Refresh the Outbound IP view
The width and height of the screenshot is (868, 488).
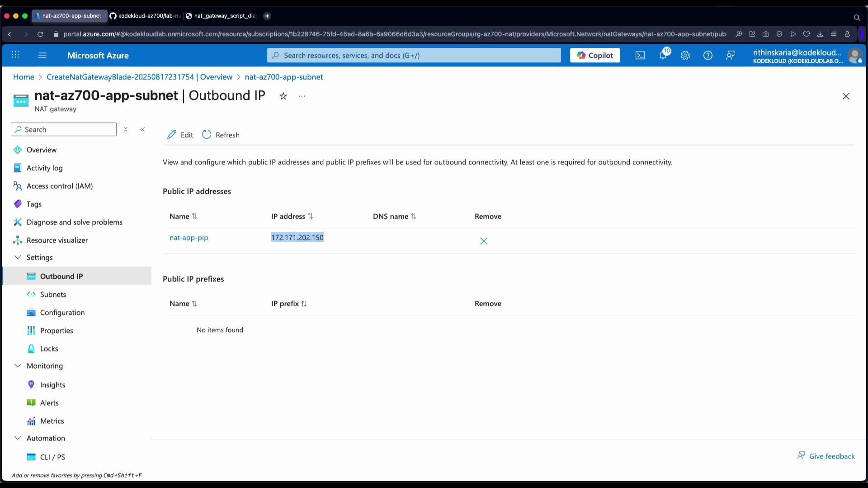[221, 135]
